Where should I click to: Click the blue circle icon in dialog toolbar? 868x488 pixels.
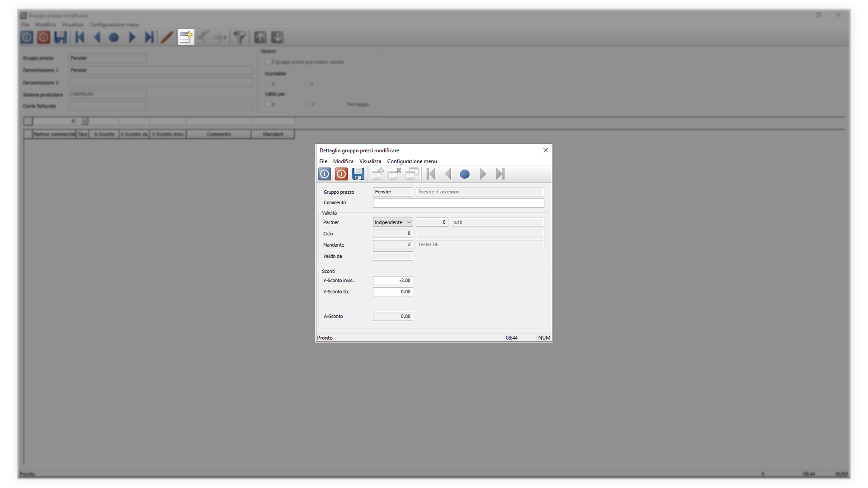click(465, 174)
